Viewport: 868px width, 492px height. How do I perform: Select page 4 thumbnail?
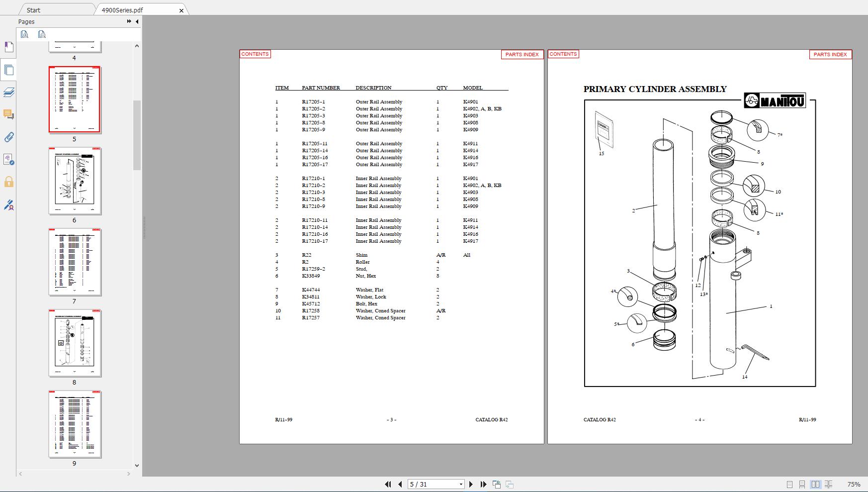pyautogui.click(x=75, y=47)
